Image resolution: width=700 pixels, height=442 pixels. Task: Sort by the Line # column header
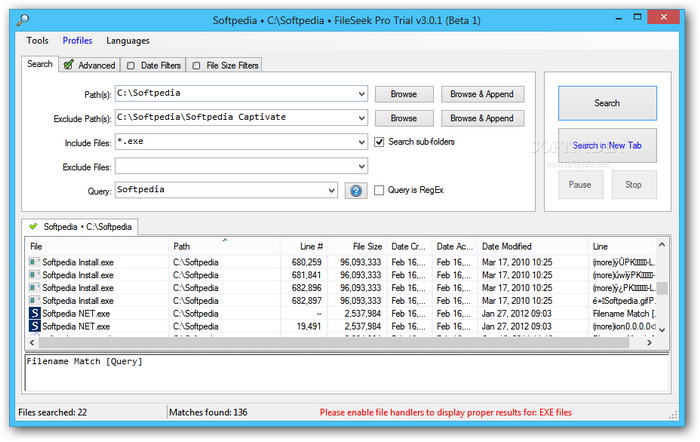point(304,246)
